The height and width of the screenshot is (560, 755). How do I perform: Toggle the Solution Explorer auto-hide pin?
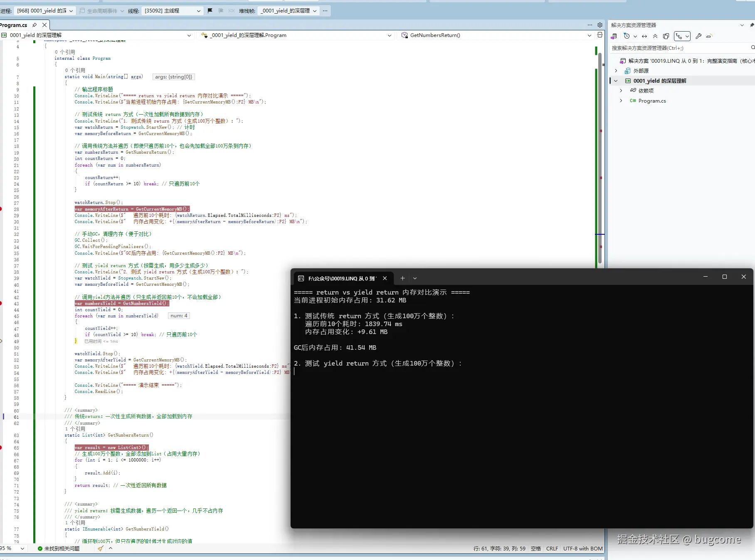pyautogui.click(x=751, y=25)
